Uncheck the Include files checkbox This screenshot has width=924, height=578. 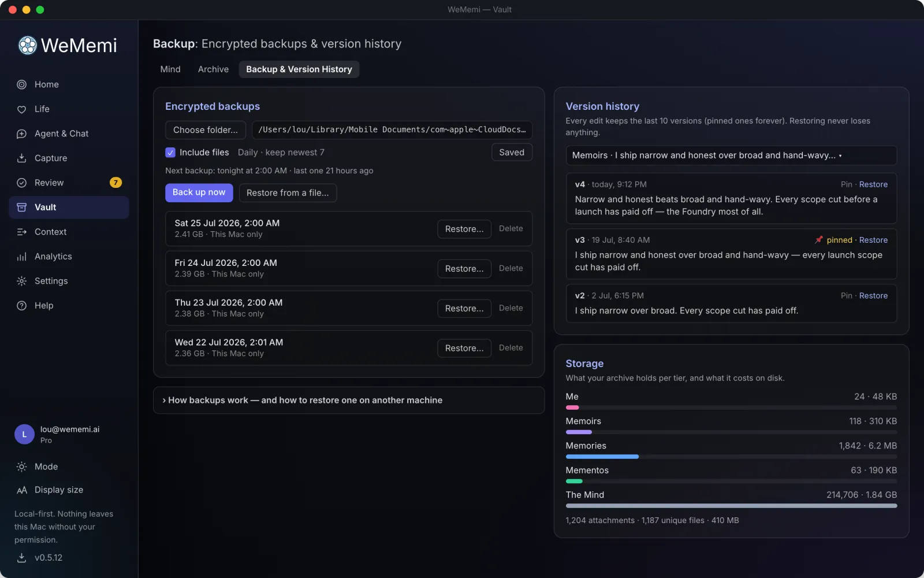click(170, 153)
